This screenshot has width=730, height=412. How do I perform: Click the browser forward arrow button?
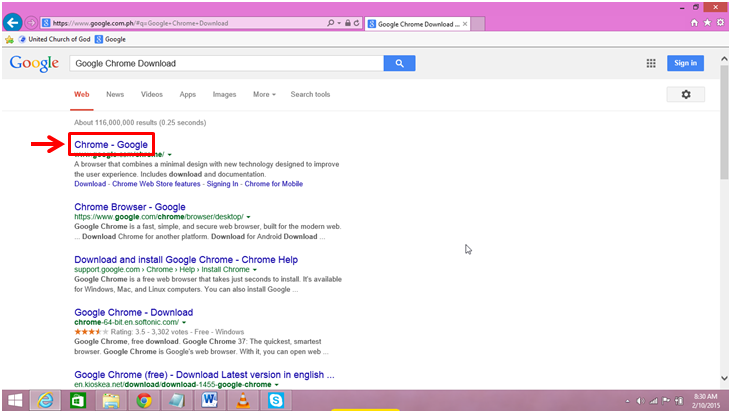click(x=31, y=22)
